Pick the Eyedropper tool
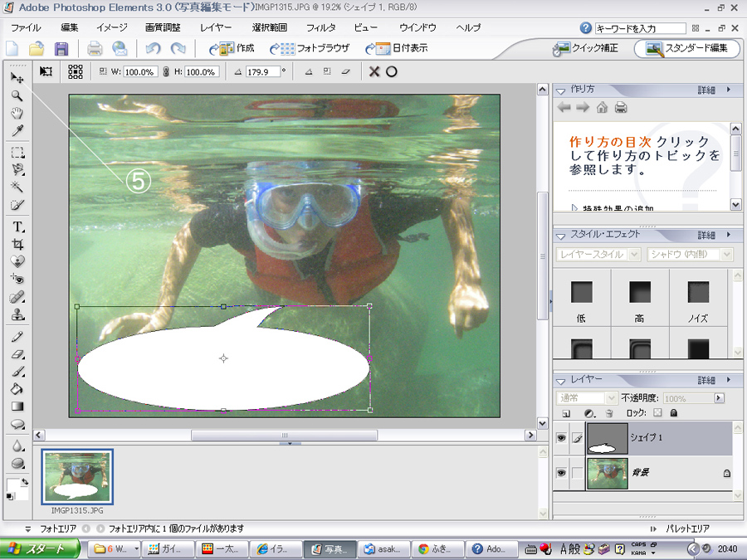 pos(17,131)
